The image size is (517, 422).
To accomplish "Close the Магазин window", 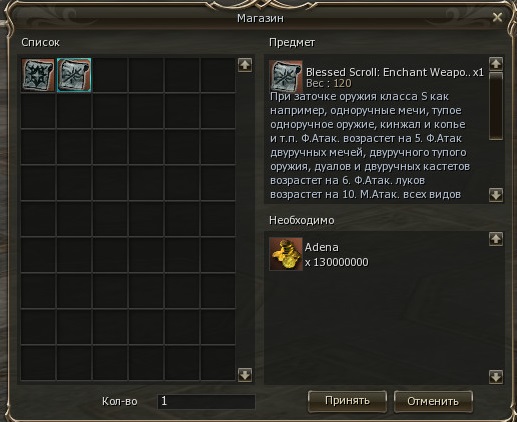I will click(497, 17).
